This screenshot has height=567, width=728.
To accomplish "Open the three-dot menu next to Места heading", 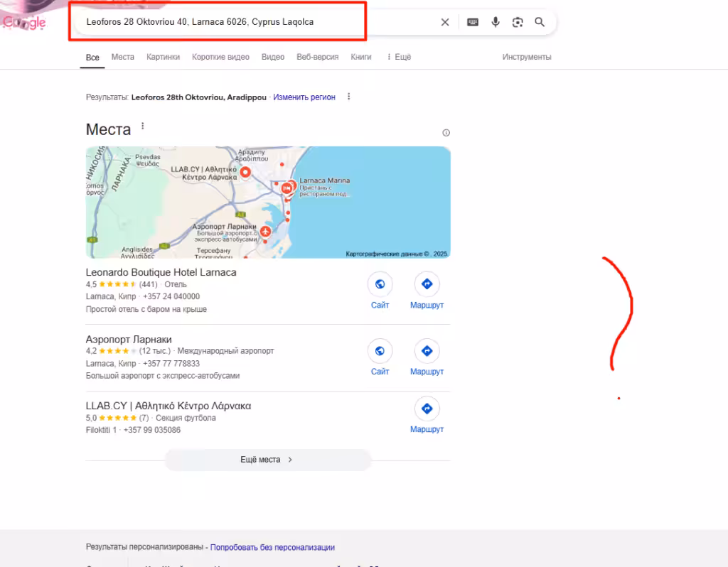I will click(x=142, y=126).
